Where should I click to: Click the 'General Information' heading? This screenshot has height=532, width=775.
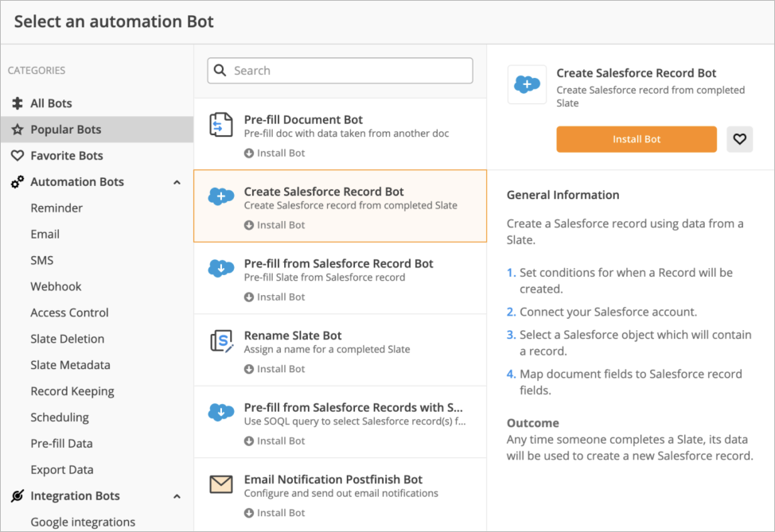pos(563,195)
